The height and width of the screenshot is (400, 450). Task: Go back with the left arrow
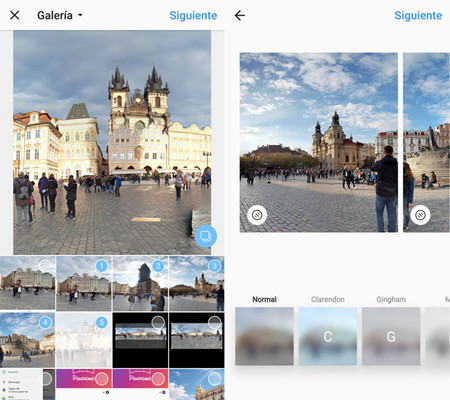240,15
